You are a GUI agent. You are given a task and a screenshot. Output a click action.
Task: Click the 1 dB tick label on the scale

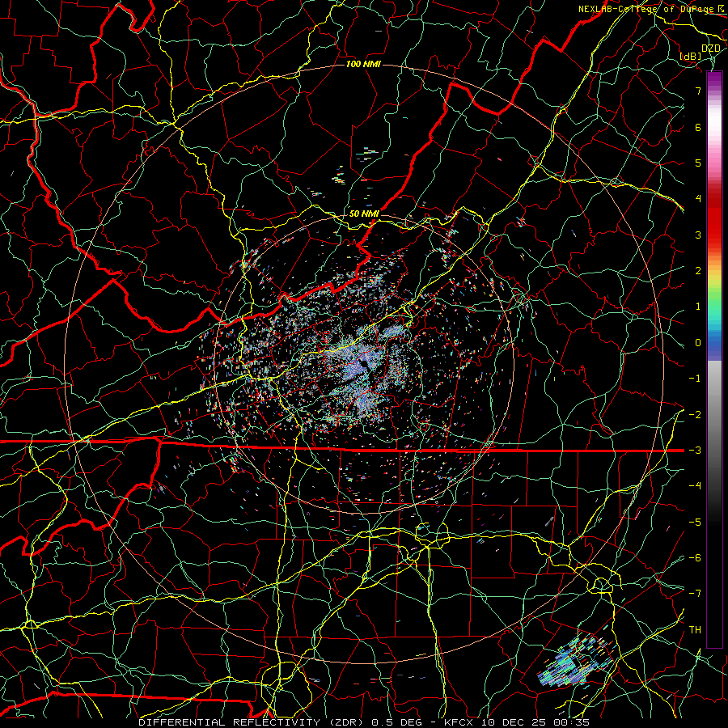click(x=698, y=307)
